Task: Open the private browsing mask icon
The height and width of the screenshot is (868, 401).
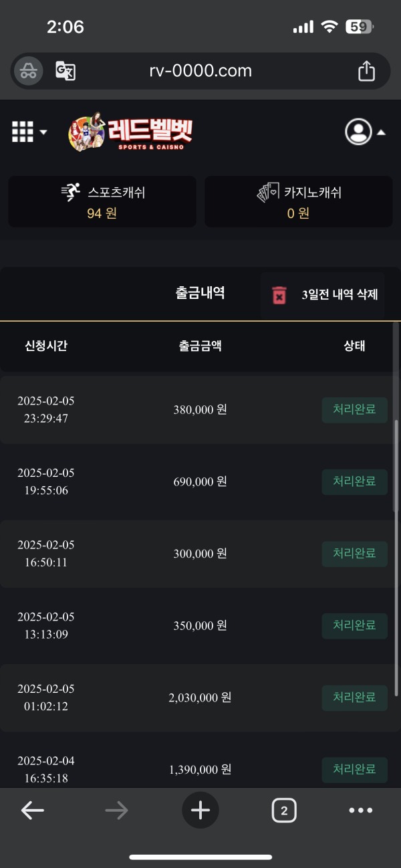Action: pyautogui.click(x=27, y=70)
